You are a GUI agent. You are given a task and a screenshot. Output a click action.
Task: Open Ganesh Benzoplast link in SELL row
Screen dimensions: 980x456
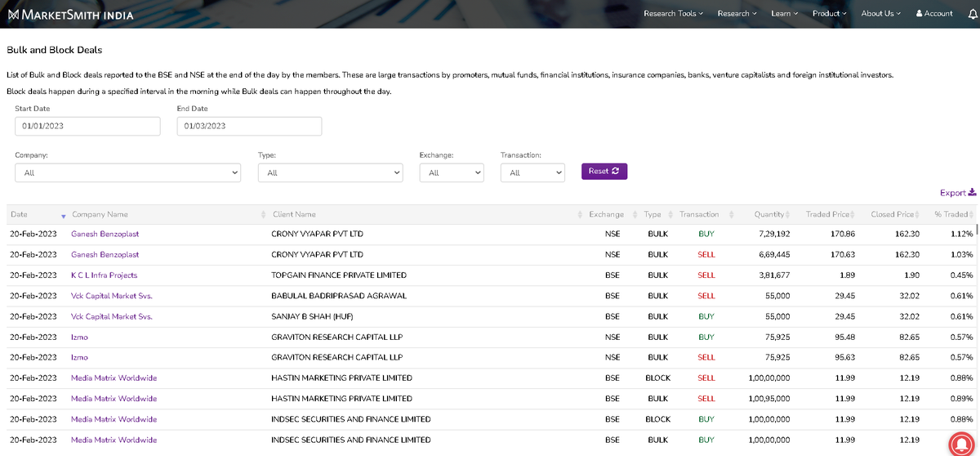coord(105,254)
